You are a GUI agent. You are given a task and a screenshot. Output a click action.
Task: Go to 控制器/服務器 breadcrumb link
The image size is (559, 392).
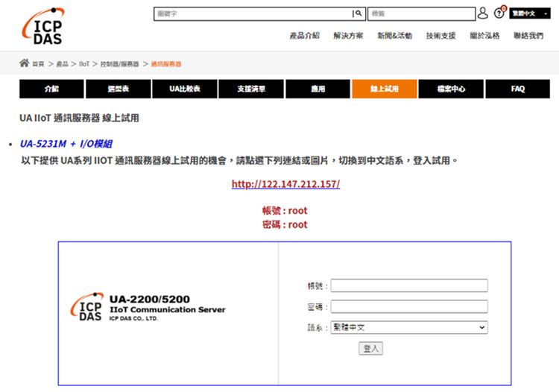[119, 64]
